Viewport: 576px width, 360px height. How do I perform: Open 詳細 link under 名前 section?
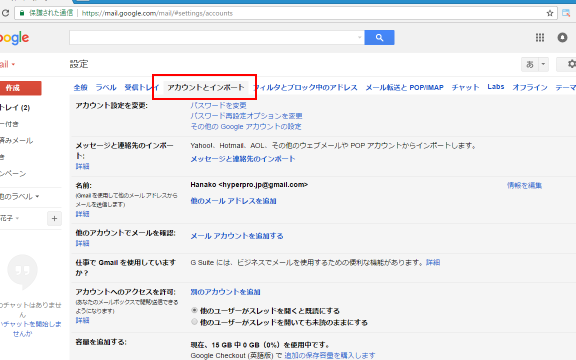click(x=83, y=214)
